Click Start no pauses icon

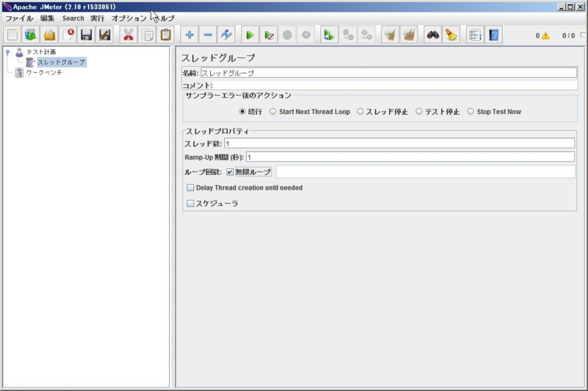[268, 35]
